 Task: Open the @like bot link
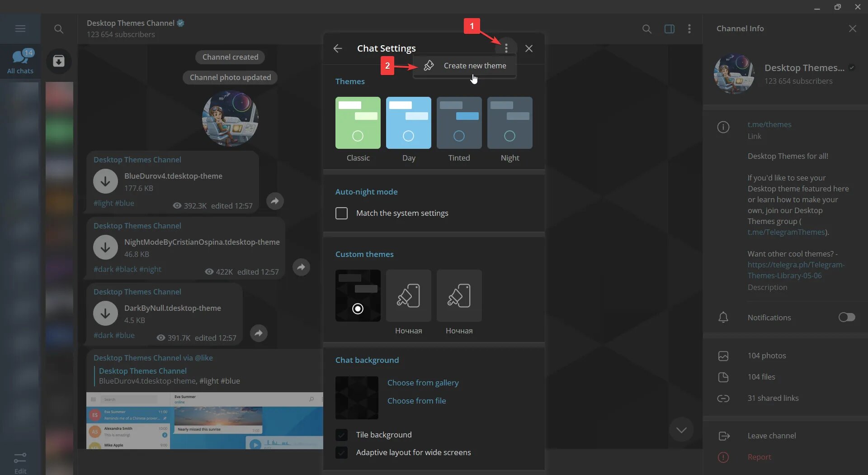coord(204,358)
